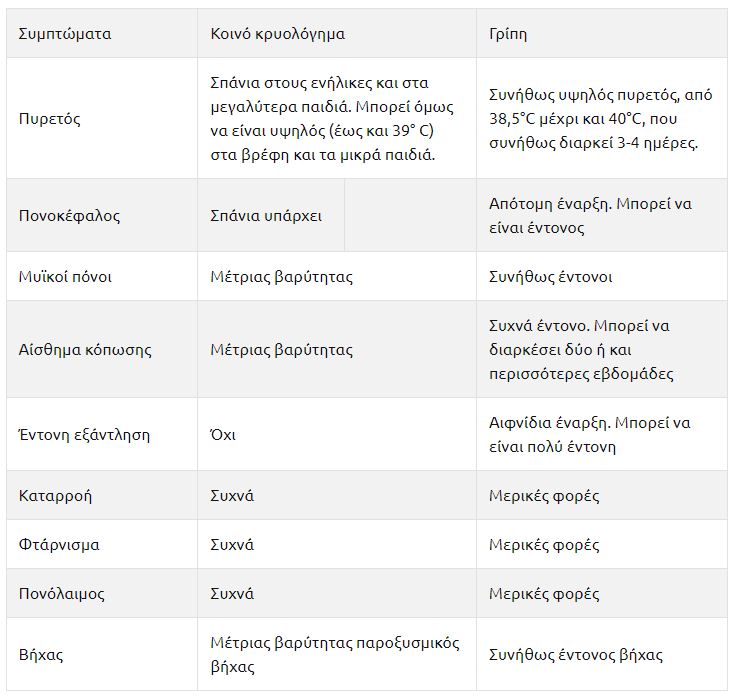Click the Αιφνίδια έναρξη flu exhaustion cell

589,435
